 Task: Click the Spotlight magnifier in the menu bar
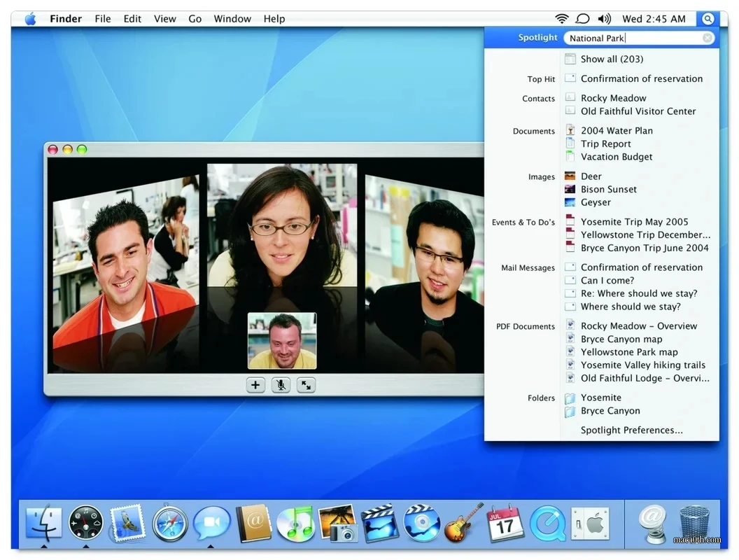[708, 18]
